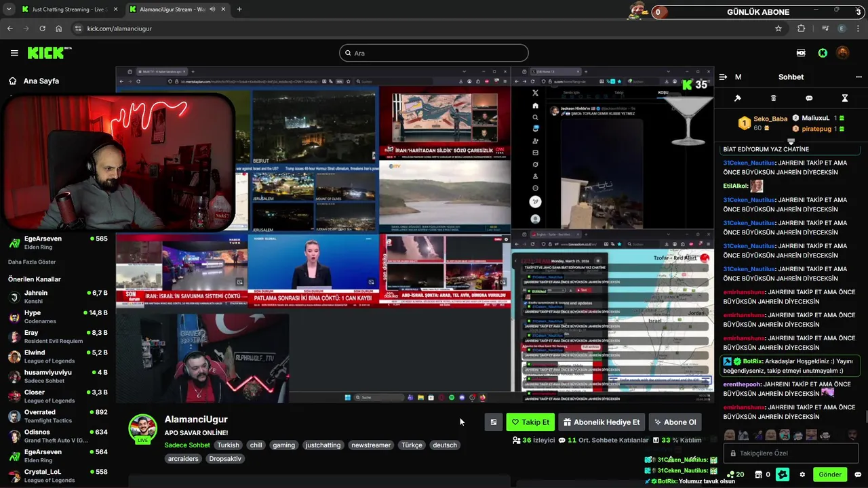Viewport: 868px width, 488px height.
Task: Click the channel points 20 icon
Action: [x=735, y=474]
